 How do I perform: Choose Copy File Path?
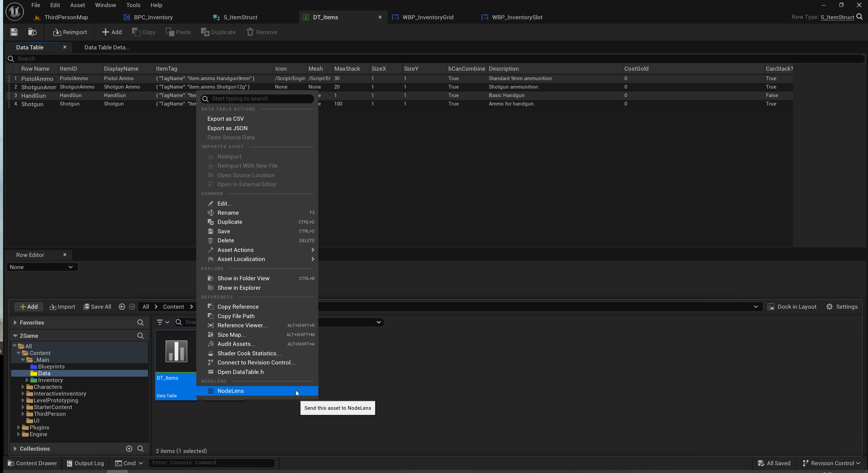257,316
